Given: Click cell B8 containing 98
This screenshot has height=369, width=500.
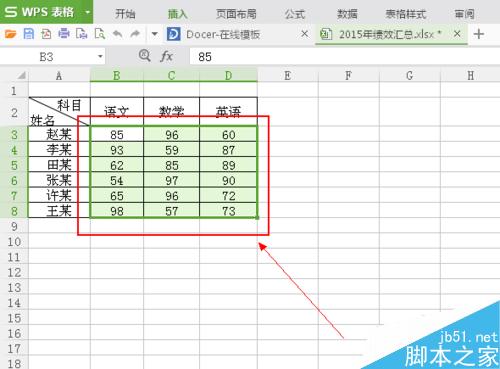Looking at the screenshot, I should pos(117,211).
